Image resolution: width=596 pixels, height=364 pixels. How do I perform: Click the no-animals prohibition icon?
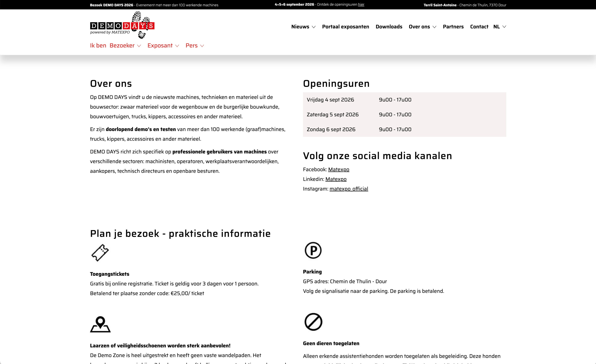tap(313, 322)
